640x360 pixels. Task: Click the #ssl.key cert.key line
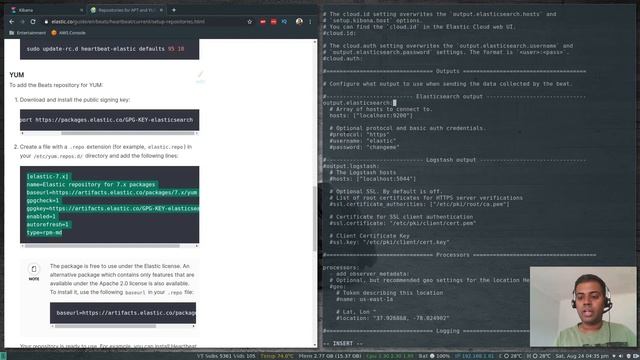[x=389, y=242]
